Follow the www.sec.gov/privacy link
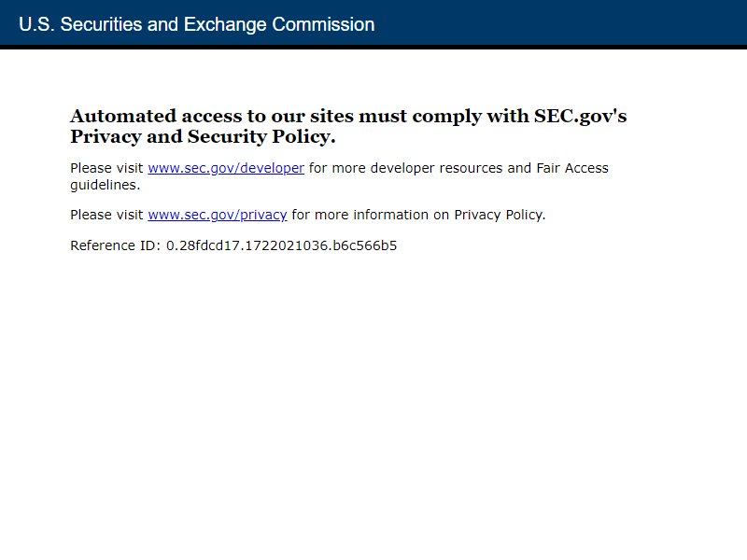 tap(218, 215)
